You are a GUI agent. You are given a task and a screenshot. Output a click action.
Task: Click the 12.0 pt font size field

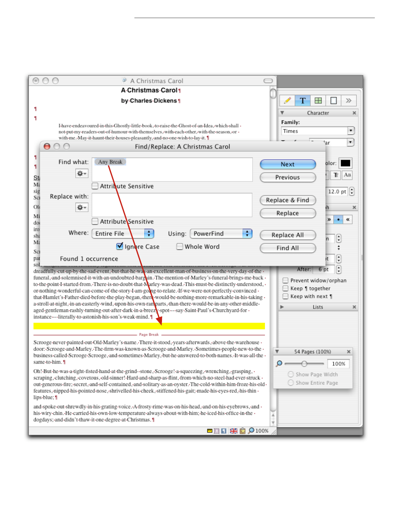[x=337, y=191]
